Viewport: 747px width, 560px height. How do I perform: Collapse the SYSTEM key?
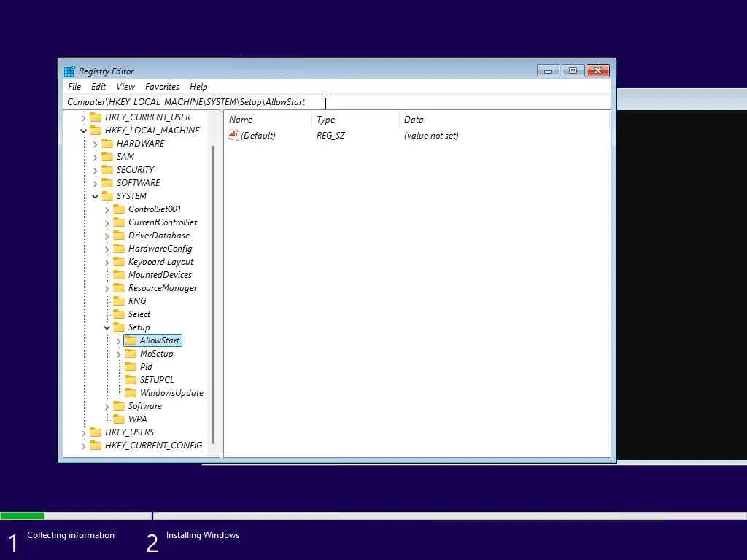coord(96,196)
